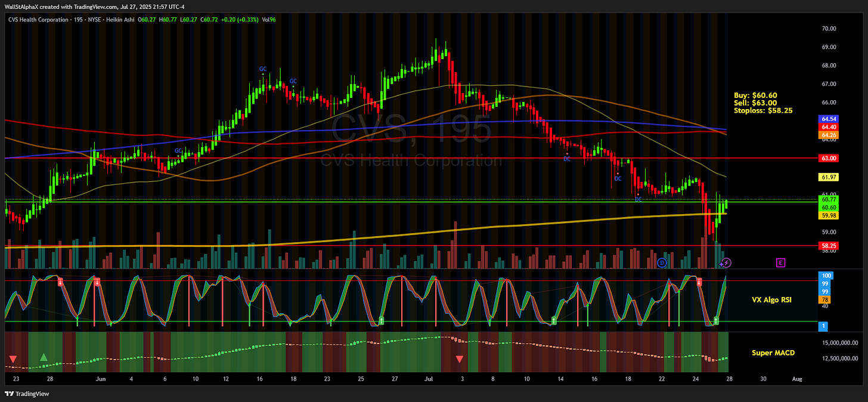The image size is (868, 402).
Task: Click the GC label above June 16 candles
Action: [x=263, y=69]
